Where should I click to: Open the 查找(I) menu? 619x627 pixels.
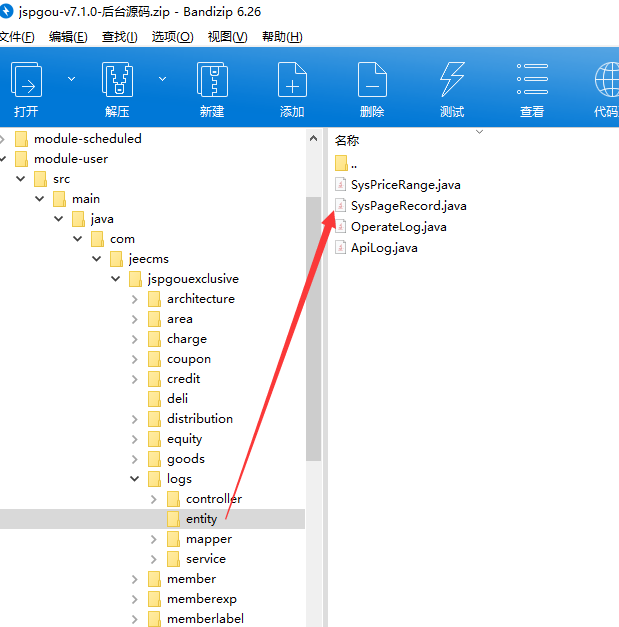120,37
